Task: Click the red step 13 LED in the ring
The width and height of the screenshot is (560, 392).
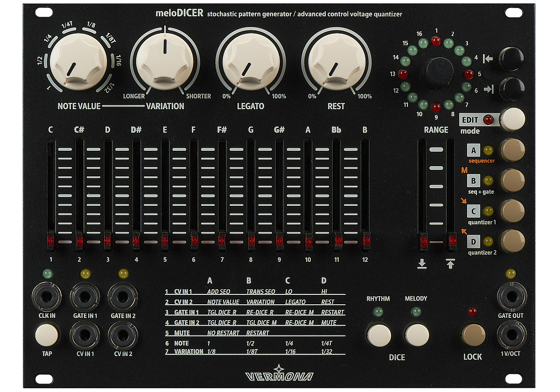Action: click(404, 74)
